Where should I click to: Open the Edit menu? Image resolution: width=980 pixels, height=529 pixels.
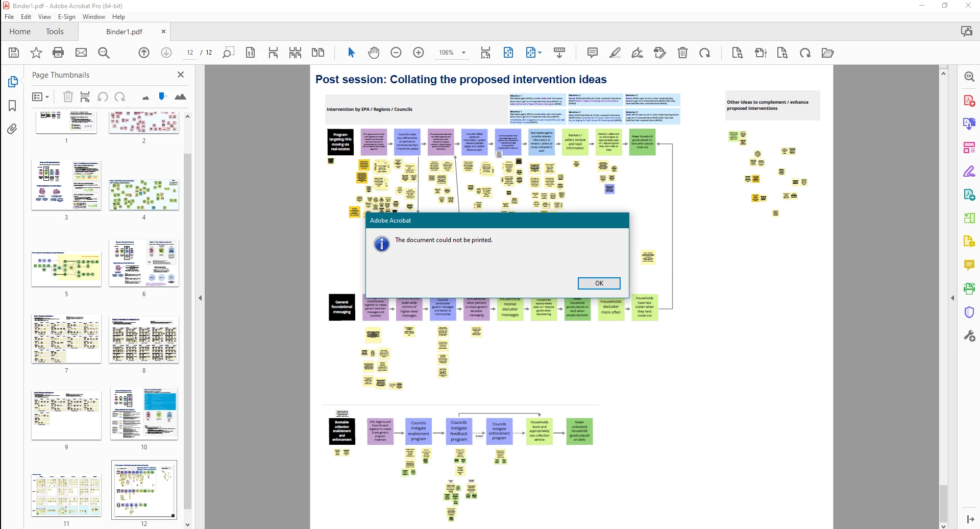(26, 17)
